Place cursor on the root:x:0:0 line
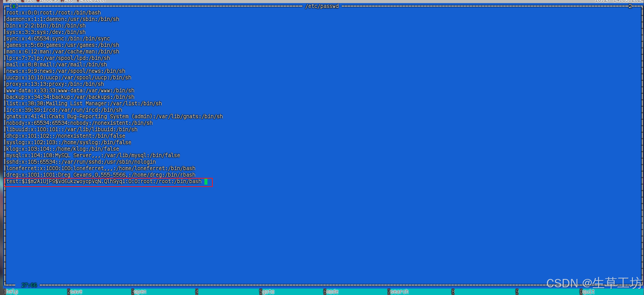644x295 pixels. point(53,13)
